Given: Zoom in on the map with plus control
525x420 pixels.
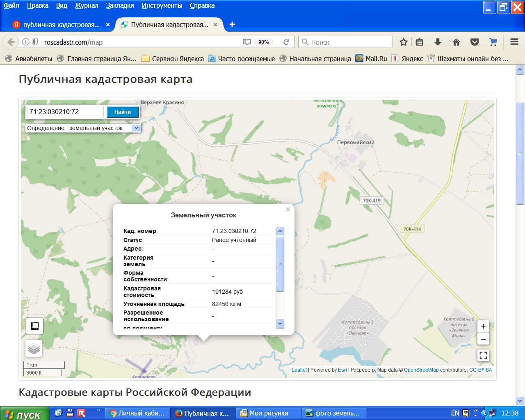Looking at the screenshot, I should tap(483, 326).
